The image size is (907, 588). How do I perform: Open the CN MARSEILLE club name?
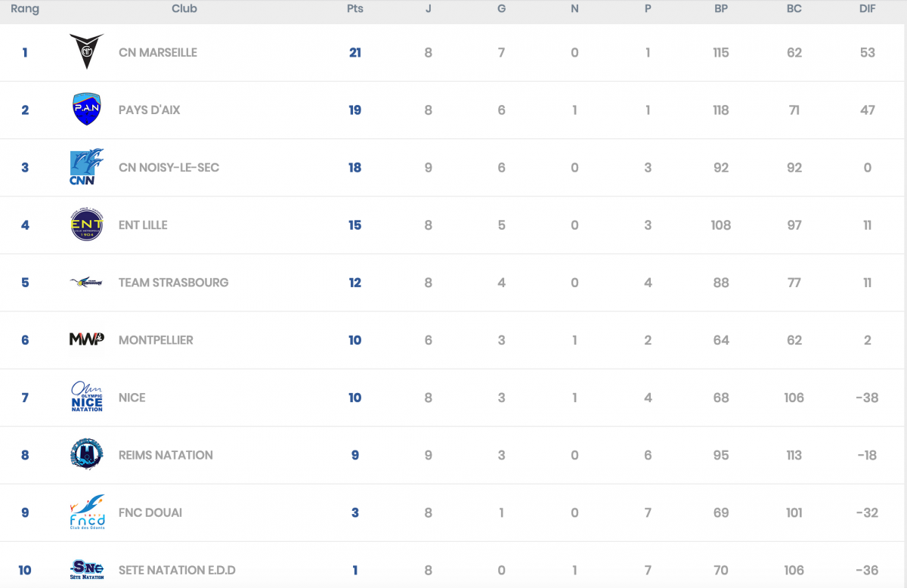pyautogui.click(x=158, y=53)
